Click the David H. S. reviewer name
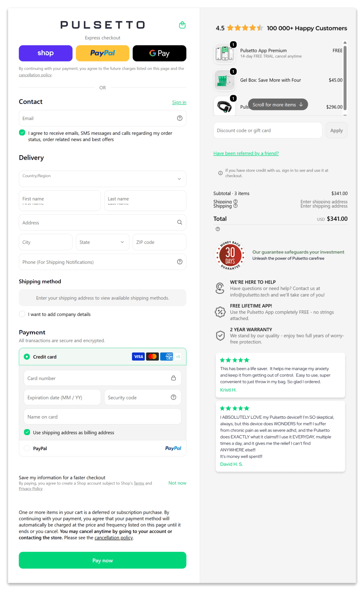The width and height of the screenshot is (364, 591). click(231, 464)
